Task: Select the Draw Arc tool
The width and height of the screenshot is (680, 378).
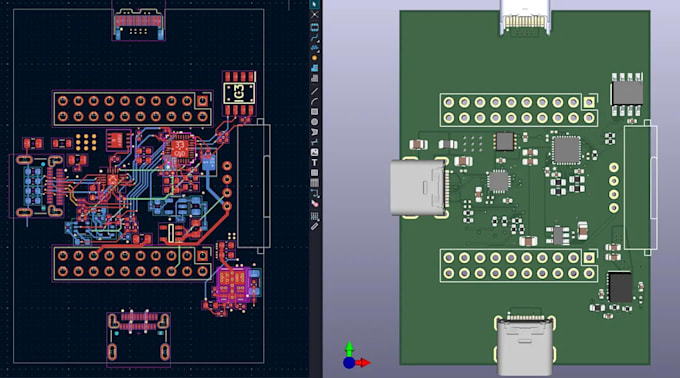Action: [314, 101]
